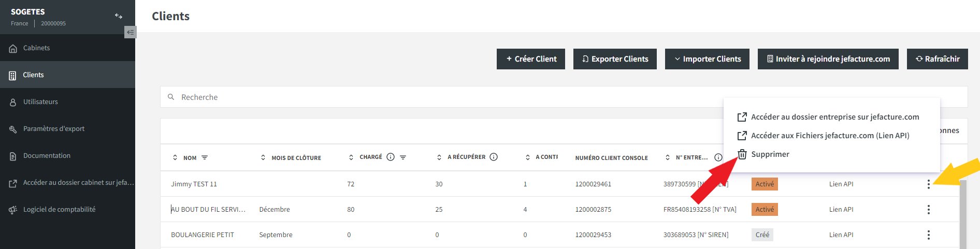Open Paramètres d'export in the sidebar
Screen dimensions: 980x249
67,128
